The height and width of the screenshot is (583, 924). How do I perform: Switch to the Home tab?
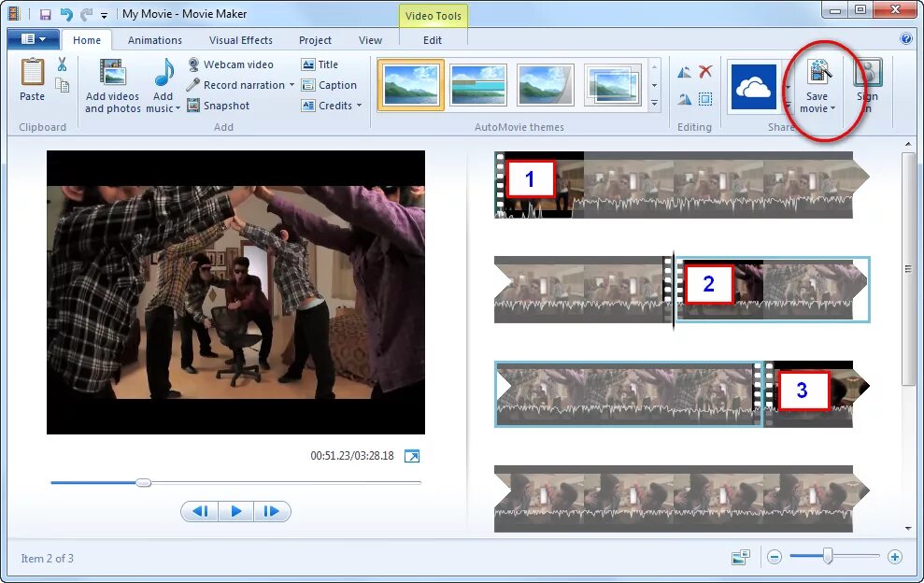pos(87,40)
